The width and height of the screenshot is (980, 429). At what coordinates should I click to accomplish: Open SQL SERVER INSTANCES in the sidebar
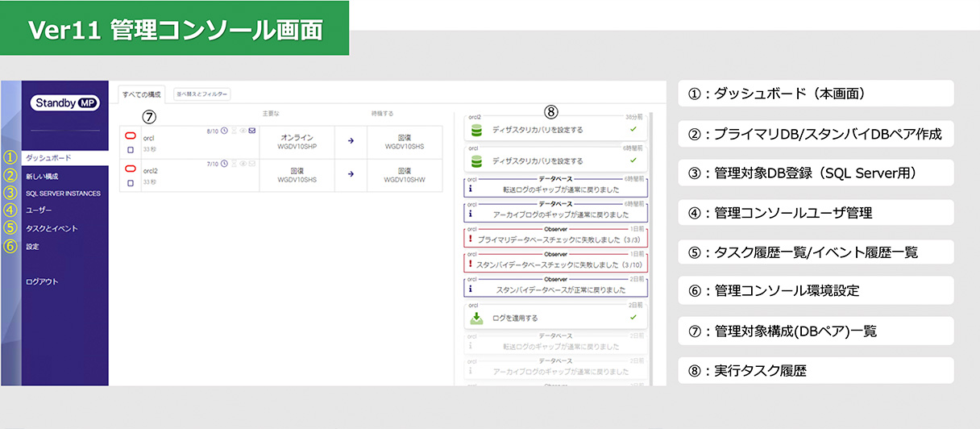[x=63, y=194]
